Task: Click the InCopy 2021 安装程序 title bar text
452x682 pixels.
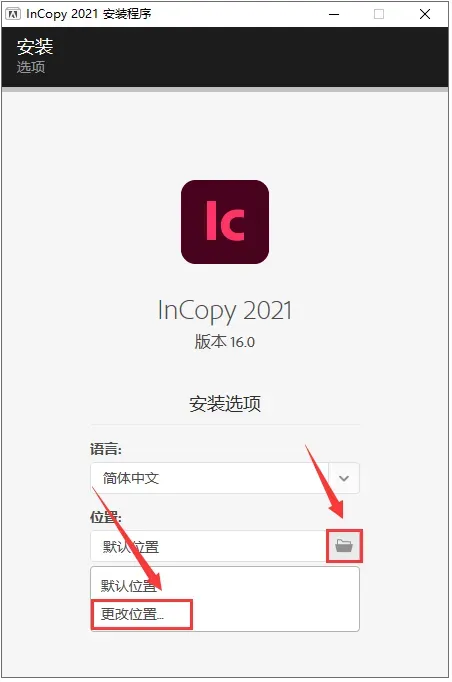Action: [89, 14]
